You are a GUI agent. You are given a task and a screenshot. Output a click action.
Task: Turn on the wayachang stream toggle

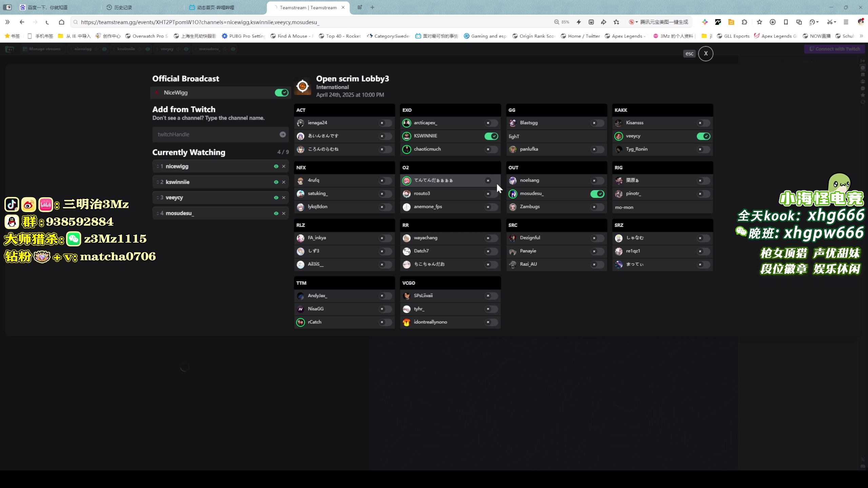pos(491,238)
